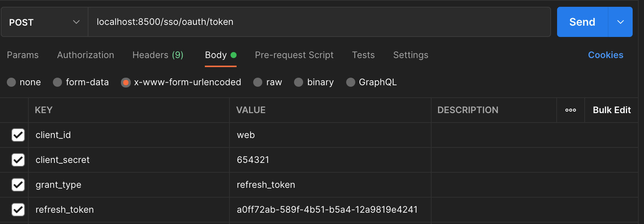Toggle the refresh_token row checkbox
644x224 pixels.
(18, 210)
